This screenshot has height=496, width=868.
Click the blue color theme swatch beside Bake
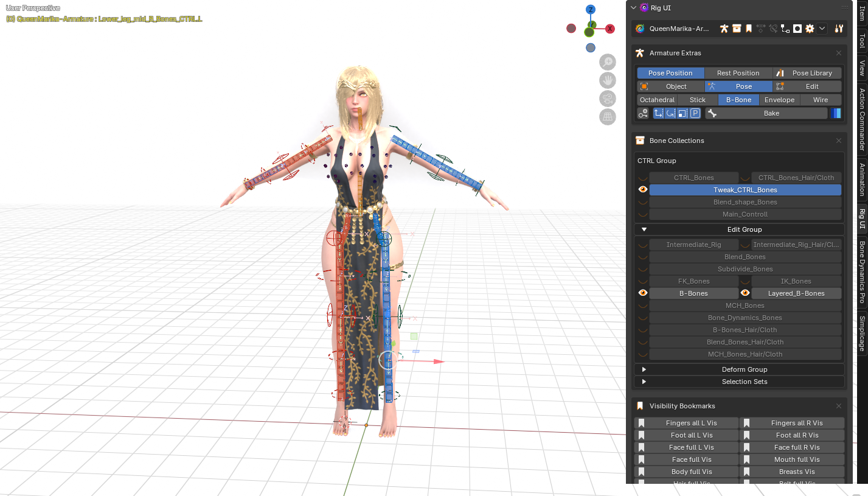tap(836, 113)
